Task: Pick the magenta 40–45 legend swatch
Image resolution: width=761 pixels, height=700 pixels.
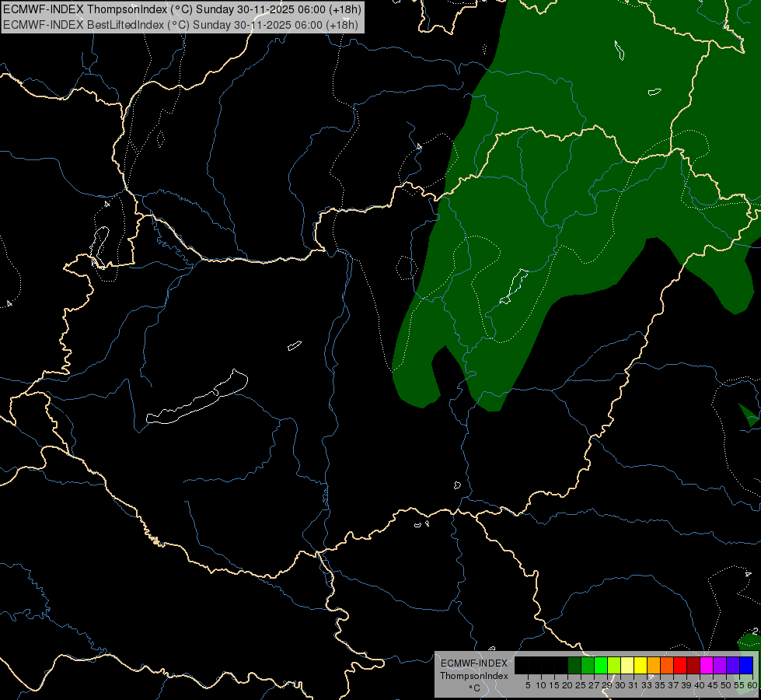Action: coord(707,666)
